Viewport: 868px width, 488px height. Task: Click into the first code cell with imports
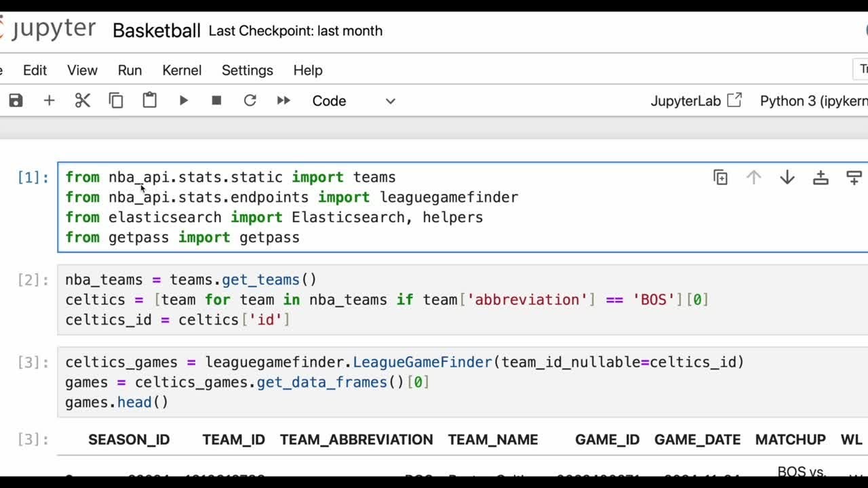tap(462, 207)
